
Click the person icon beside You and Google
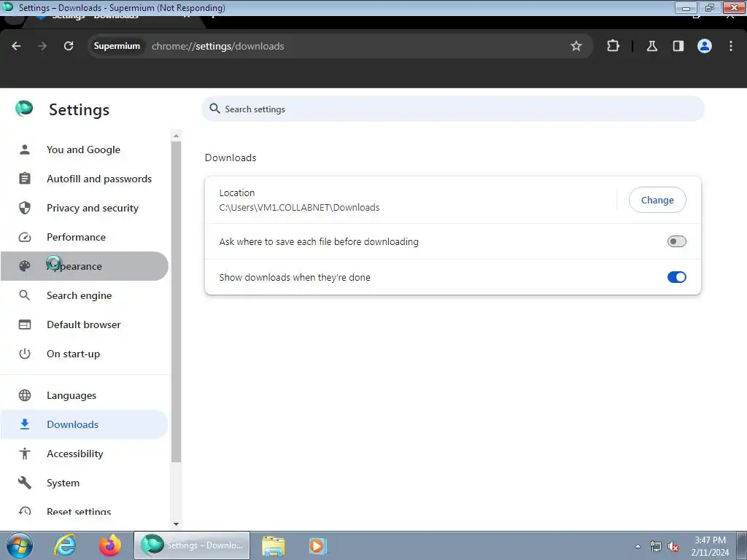tap(25, 149)
